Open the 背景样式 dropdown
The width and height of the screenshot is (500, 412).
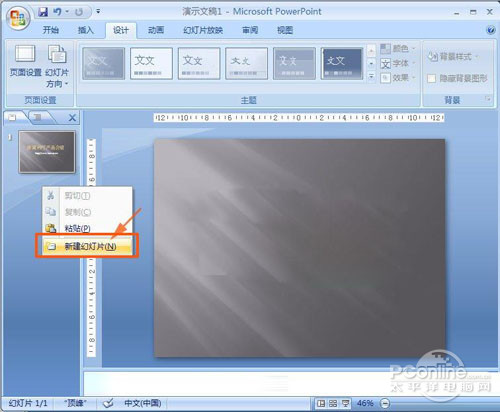coord(453,57)
